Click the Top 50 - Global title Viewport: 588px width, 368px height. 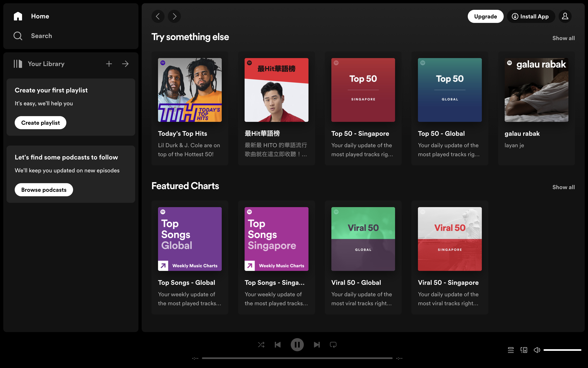[441, 133]
